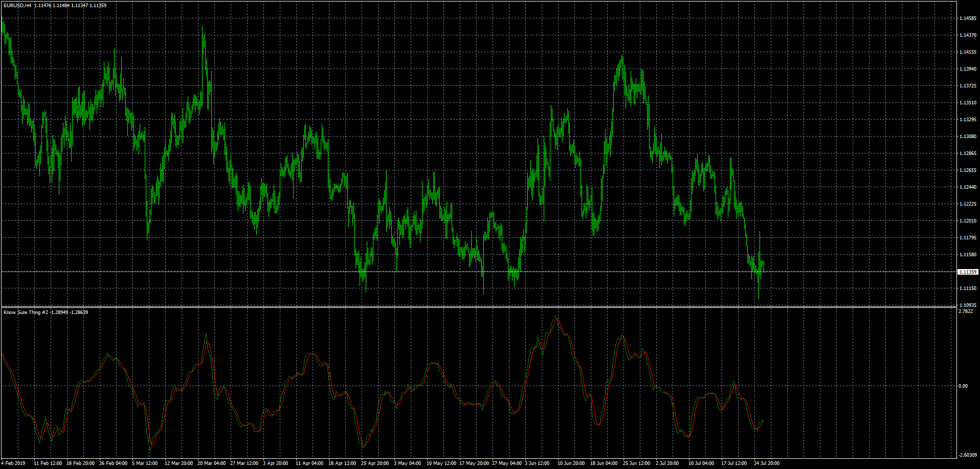
Task: Click the 1.13940 price scale value
Action: [x=968, y=69]
